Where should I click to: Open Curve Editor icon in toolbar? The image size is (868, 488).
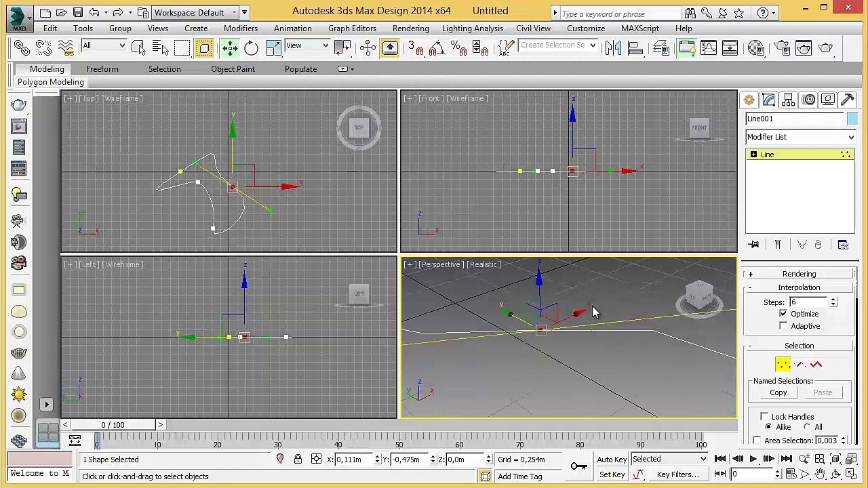708,47
